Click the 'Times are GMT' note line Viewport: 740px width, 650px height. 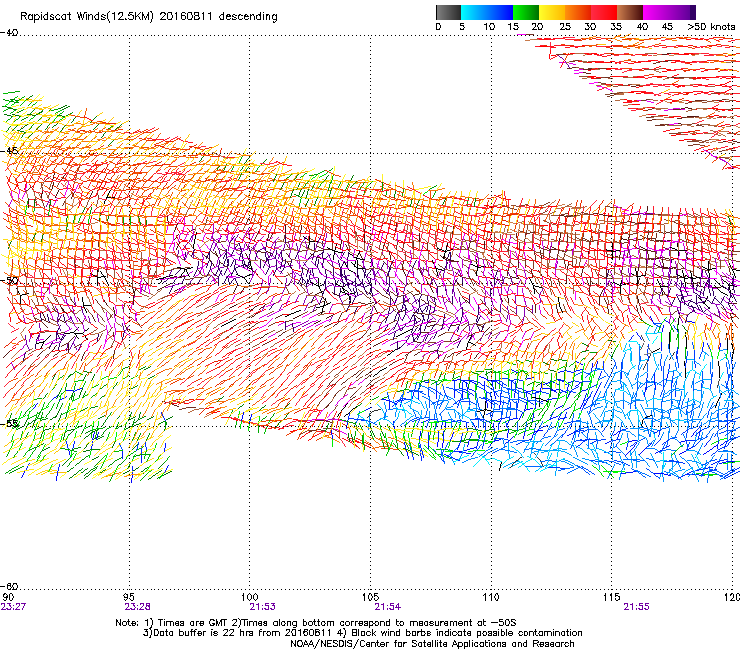316,623
